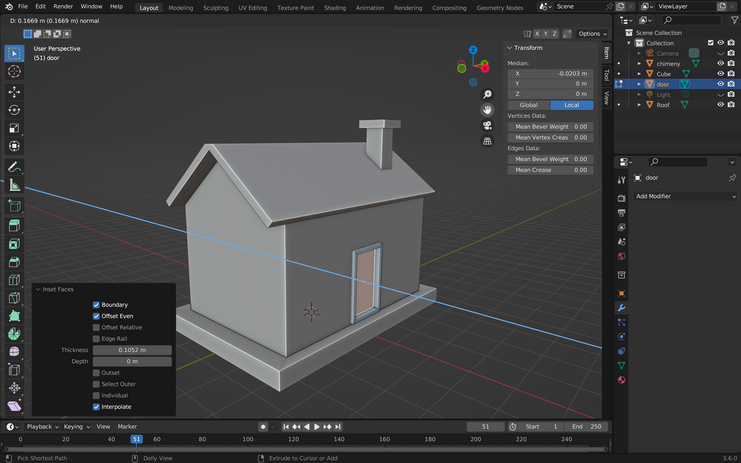Uncheck the Interpolate checkbox
741x463 pixels.
96,407
